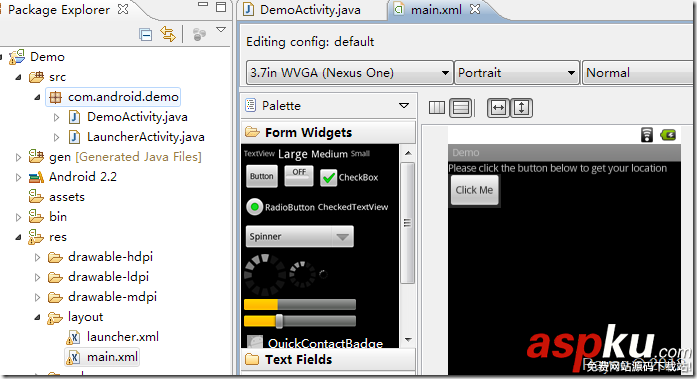The width and height of the screenshot is (697, 379).
Task: Toggle vertical layout orientation icon
Action: [x=461, y=108]
